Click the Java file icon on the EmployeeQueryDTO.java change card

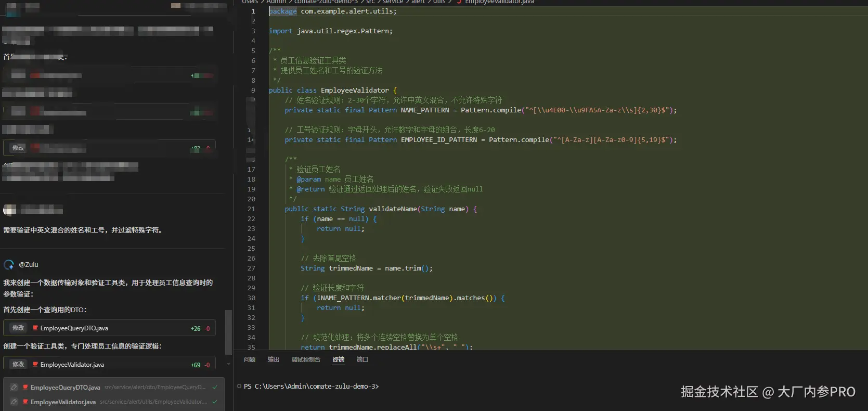tap(35, 328)
